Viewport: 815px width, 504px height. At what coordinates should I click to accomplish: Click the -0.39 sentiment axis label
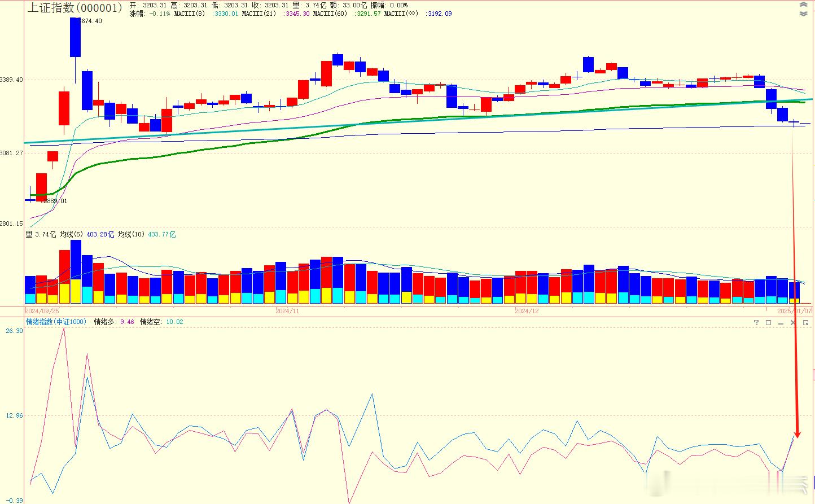15,501
